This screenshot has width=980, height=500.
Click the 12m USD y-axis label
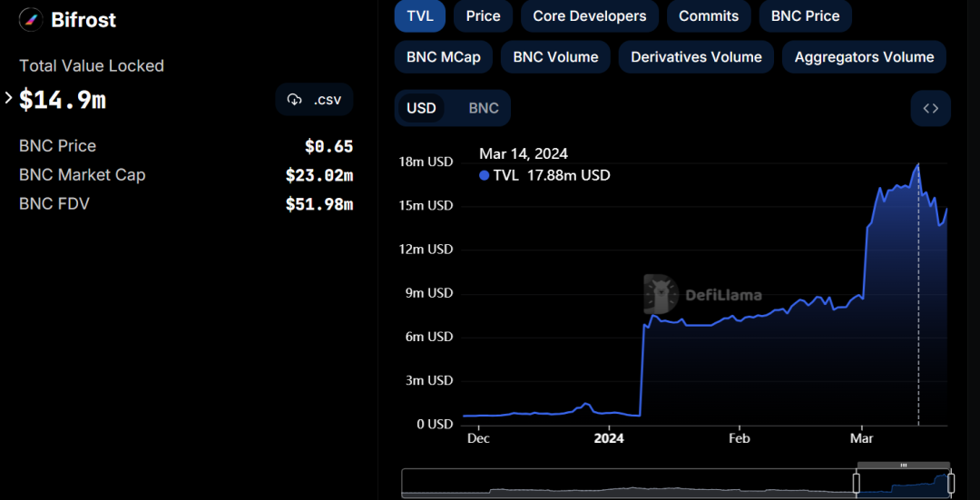pos(426,250)
